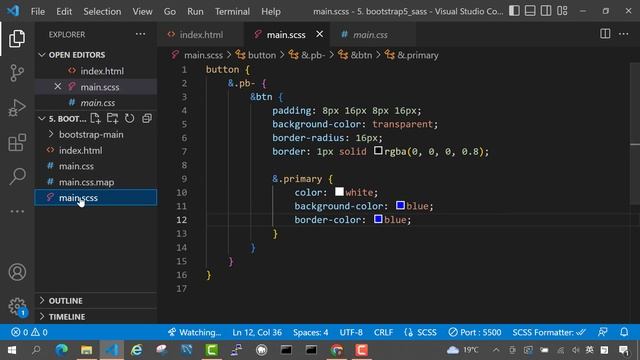Select language mode SCSS in status bar
The image size is (640, 360).
(x=420, y=332)
